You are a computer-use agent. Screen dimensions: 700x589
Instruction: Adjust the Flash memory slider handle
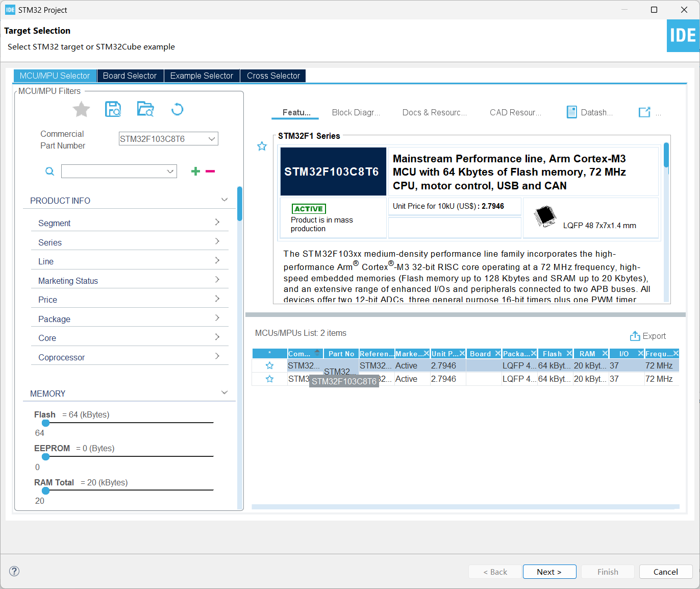point(46,423)
